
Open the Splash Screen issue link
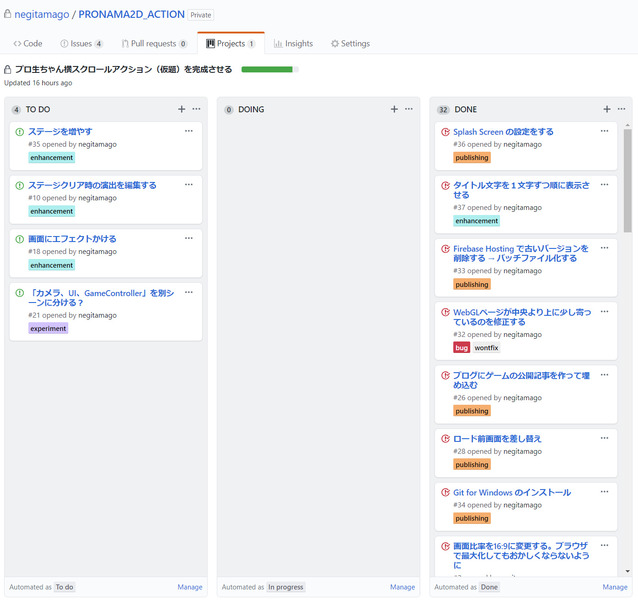503,132
